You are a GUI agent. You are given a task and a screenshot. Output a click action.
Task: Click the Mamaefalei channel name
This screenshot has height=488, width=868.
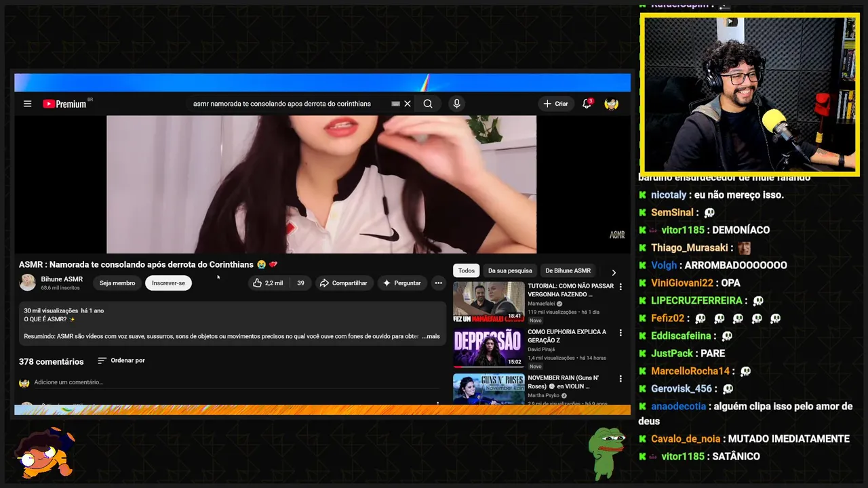[541, 304]
